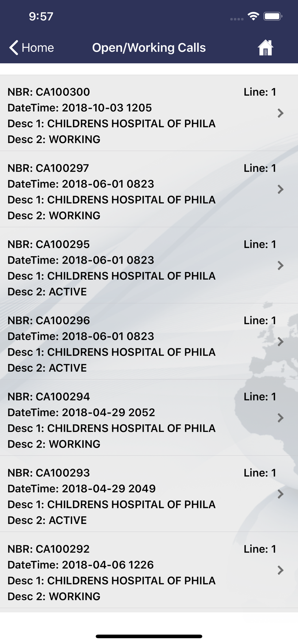Tap the house Home icon

coord(265,48)
